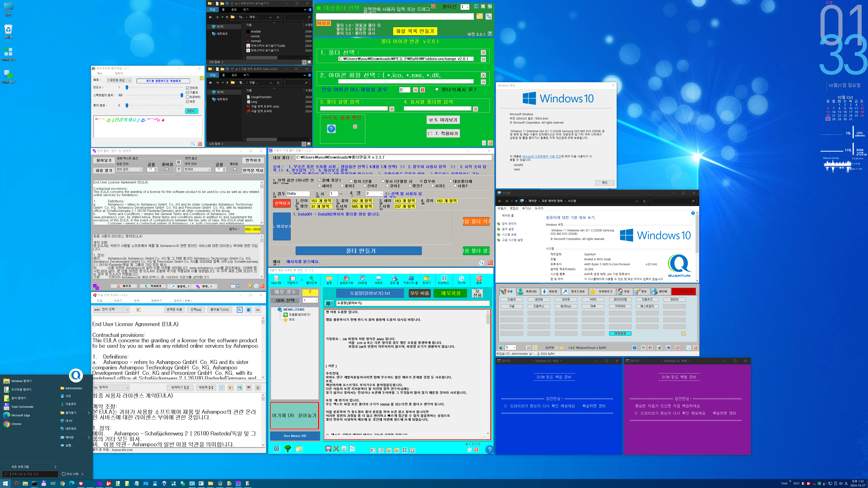Open folder count dropdown showing 2

pos(374,194)
